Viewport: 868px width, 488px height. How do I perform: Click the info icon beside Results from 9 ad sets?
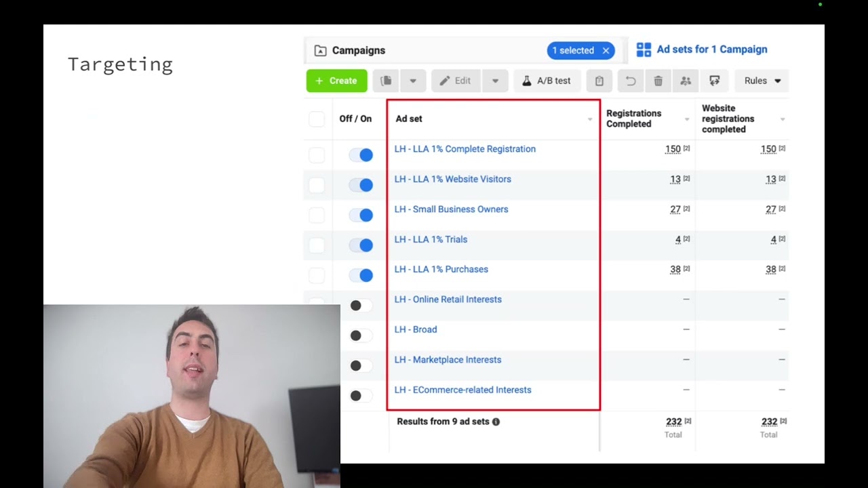(496, 422)
